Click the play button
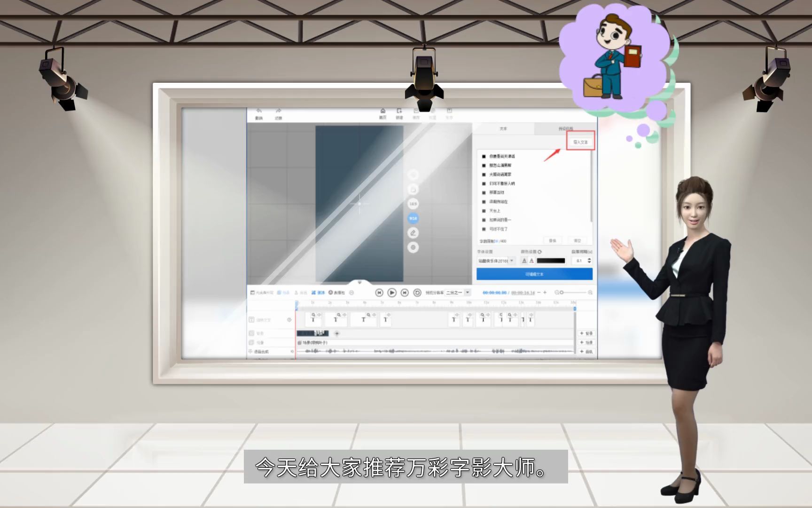Viewport: 812px width, 508px height. pos(392,293)
